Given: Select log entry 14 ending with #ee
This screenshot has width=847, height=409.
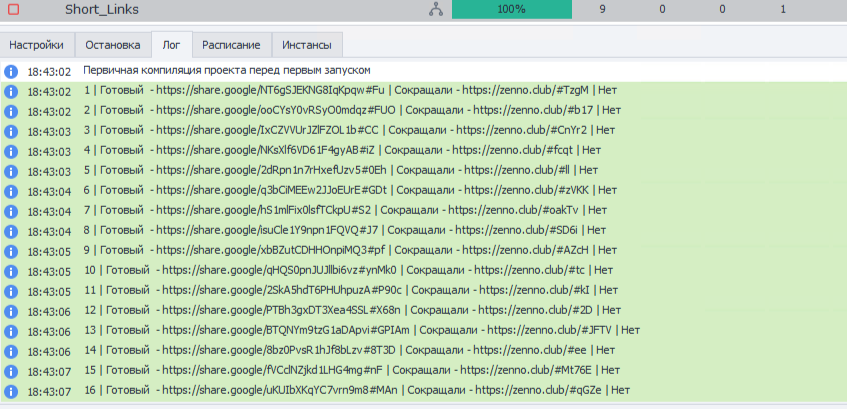Looking at the screenshot, I should (349, 350).
